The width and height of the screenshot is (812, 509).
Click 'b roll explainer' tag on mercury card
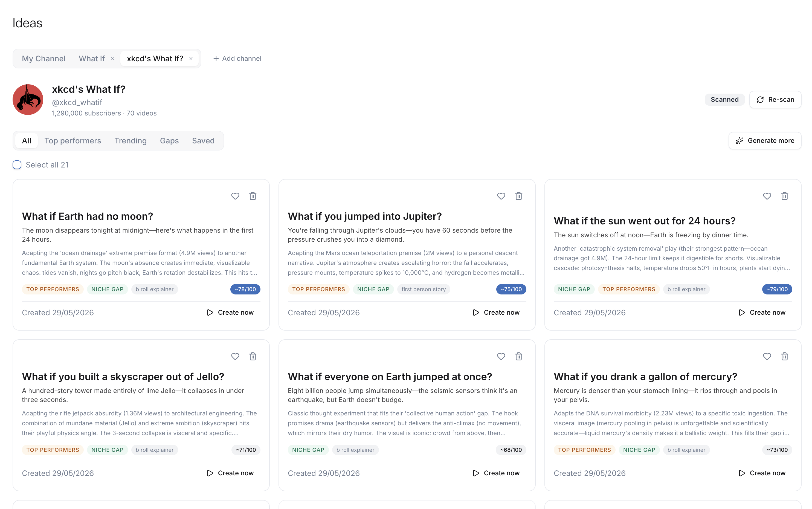686,450
